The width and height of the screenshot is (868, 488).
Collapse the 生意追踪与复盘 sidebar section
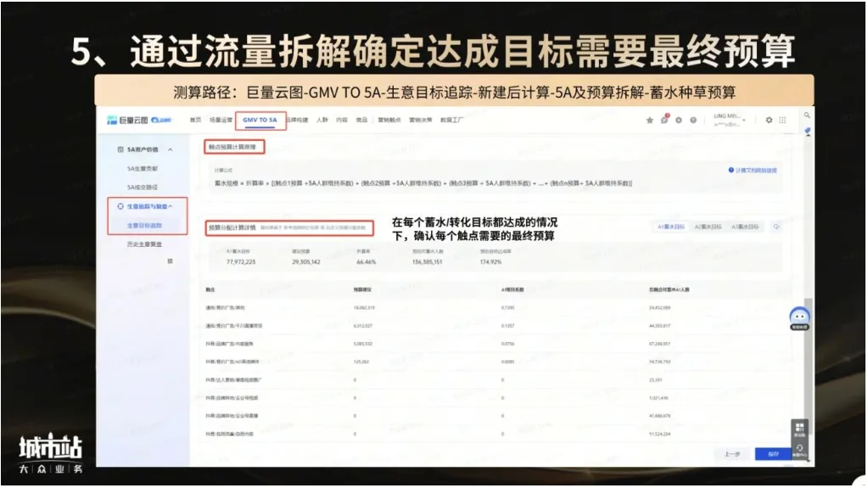point(170,206)
